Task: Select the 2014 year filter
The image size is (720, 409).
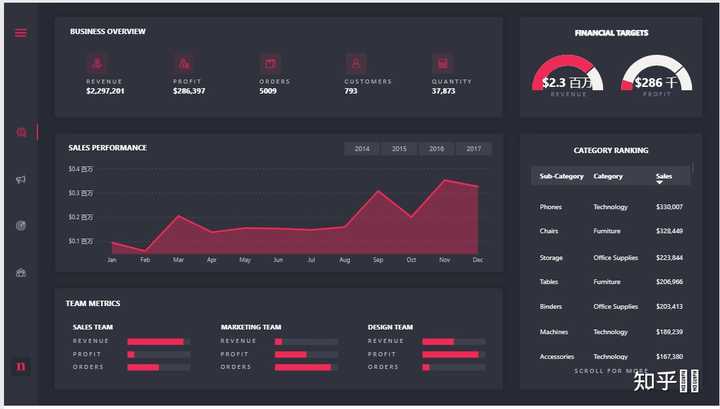Action: coord(362,149)
